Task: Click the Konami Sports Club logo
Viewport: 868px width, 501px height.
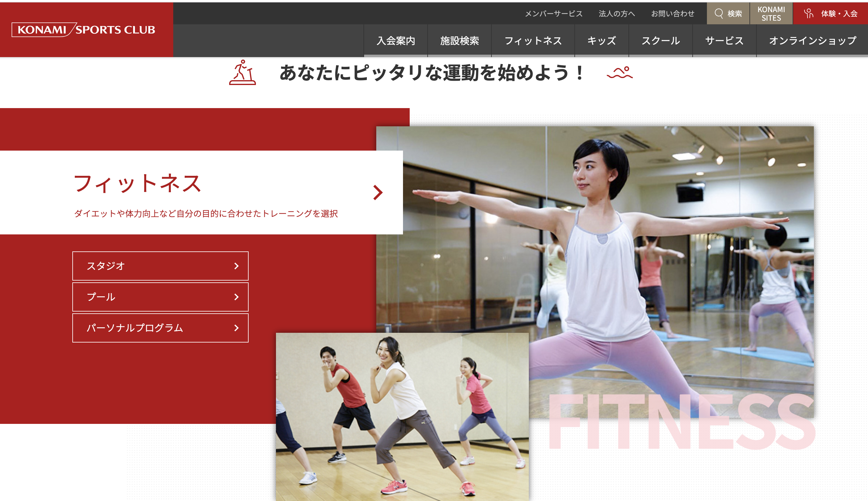Action: [x=84, y=29]
